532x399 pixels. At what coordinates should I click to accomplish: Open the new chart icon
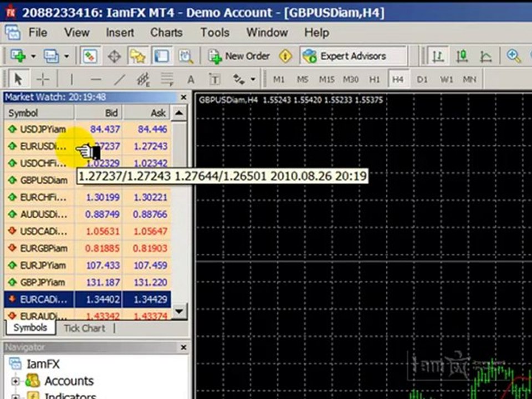coord(18,55)
